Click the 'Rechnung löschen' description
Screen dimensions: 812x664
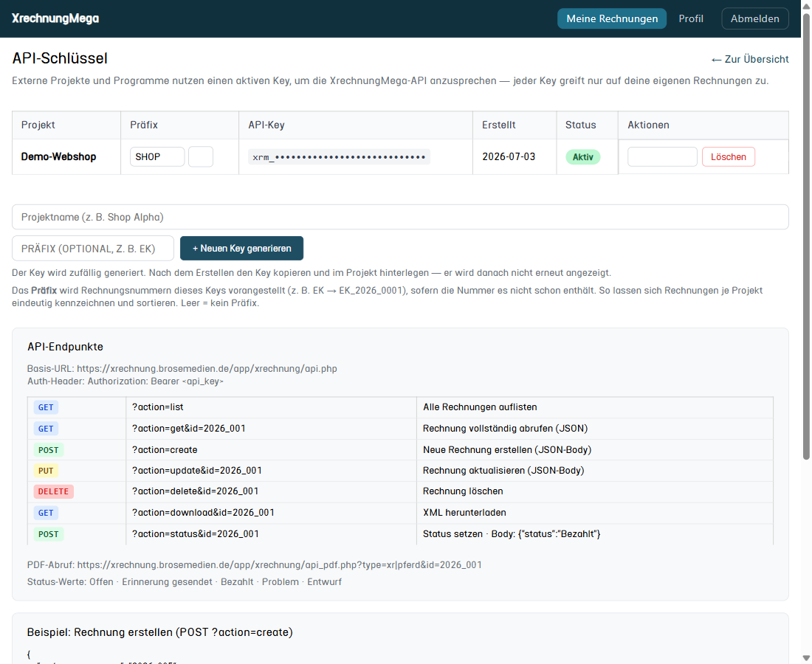click(462, 491)
